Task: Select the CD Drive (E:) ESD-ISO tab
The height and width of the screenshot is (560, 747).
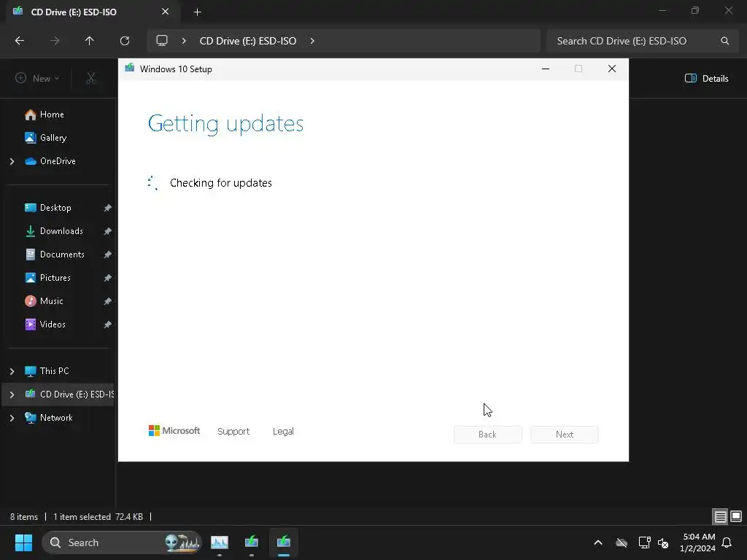Action: coord(93,12)
